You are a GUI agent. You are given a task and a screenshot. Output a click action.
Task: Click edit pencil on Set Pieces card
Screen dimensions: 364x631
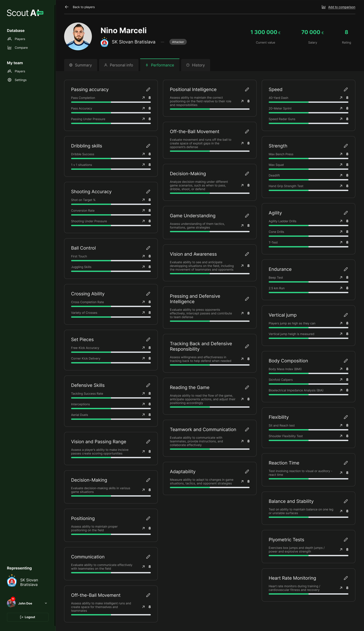click(x=148, y=339)
